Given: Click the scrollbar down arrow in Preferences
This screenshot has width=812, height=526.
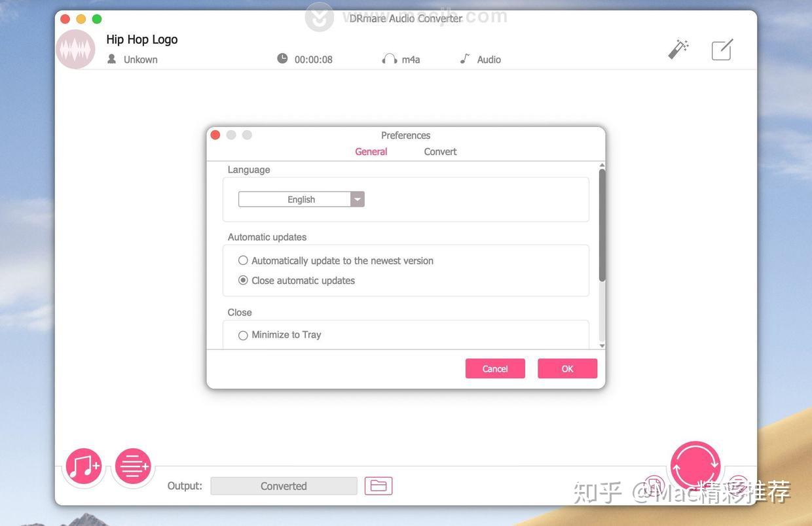Looking at the screenshot, I should click(602, 345).
